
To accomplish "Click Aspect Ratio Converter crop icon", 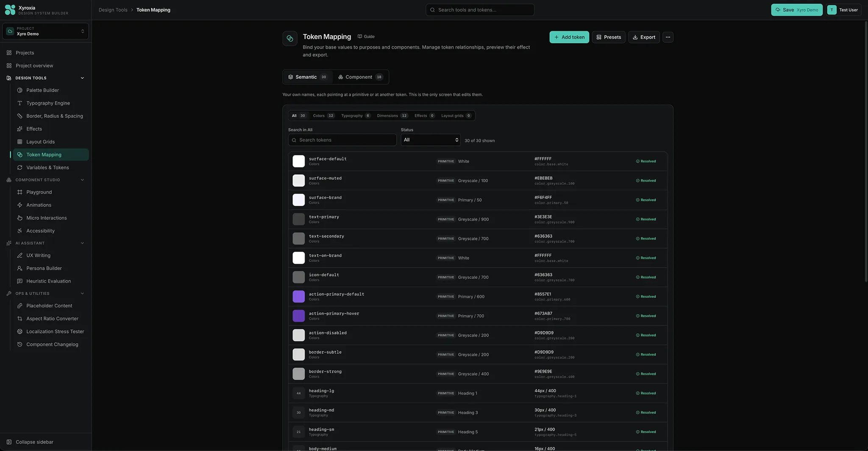I will 19,319.
